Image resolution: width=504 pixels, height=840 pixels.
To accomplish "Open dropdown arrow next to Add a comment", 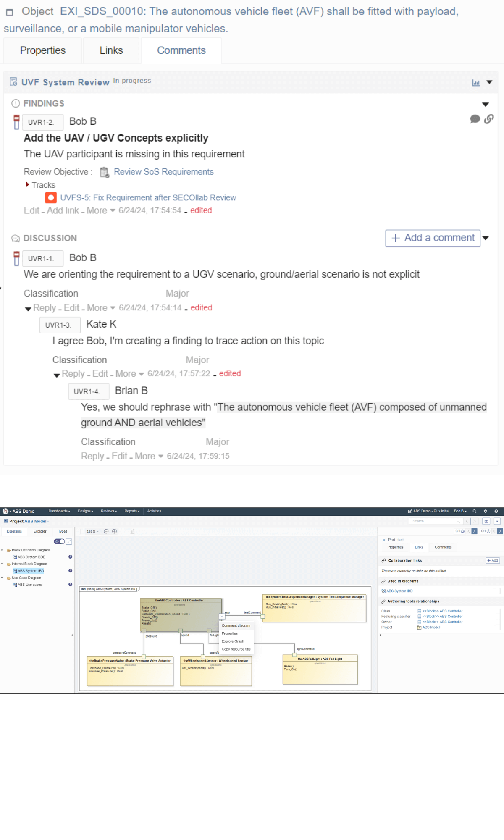I will point(486,238).
